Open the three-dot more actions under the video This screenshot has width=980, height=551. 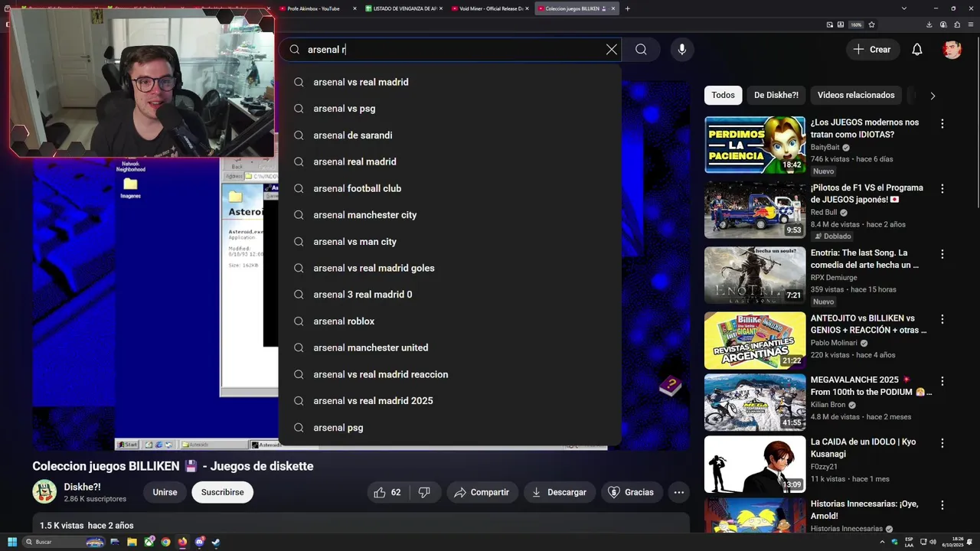tap(679, 492)
